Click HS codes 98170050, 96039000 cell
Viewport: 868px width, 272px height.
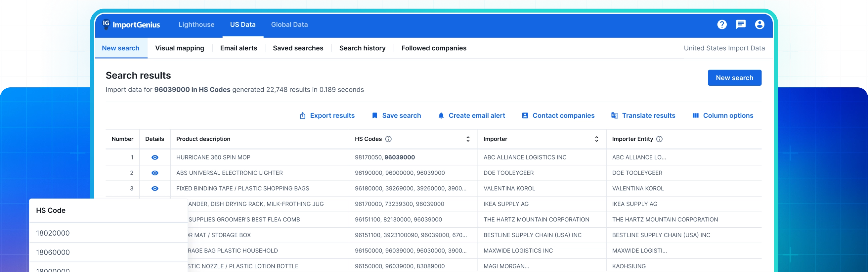click(x=384, y=158)
